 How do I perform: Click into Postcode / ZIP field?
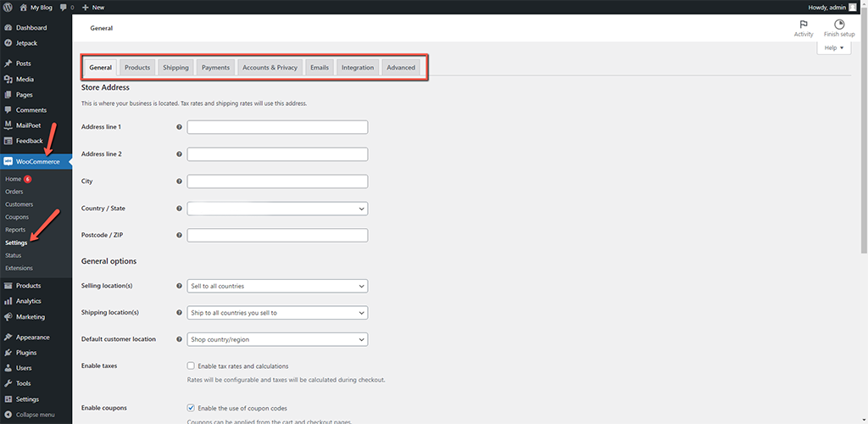coord(277,235)
